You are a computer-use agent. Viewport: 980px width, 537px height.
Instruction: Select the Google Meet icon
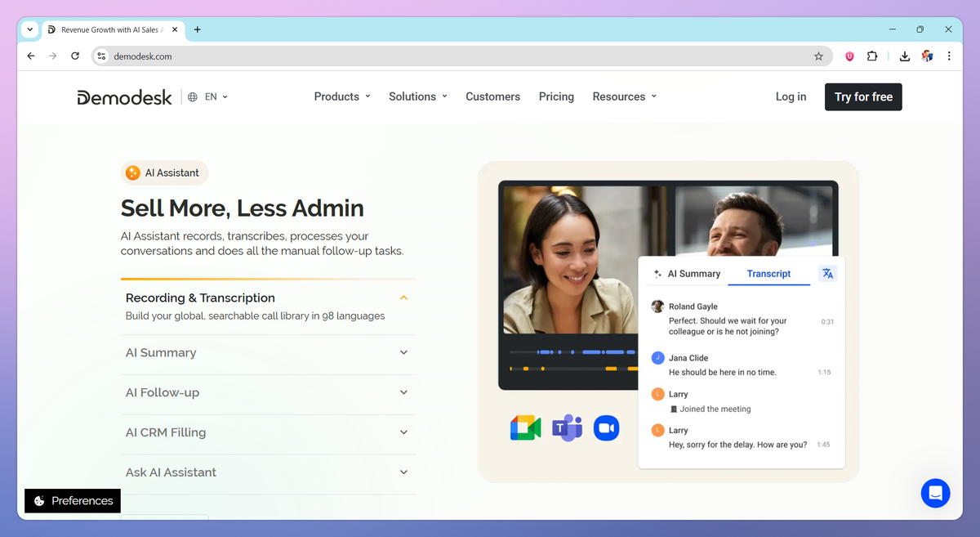(525, 427)
